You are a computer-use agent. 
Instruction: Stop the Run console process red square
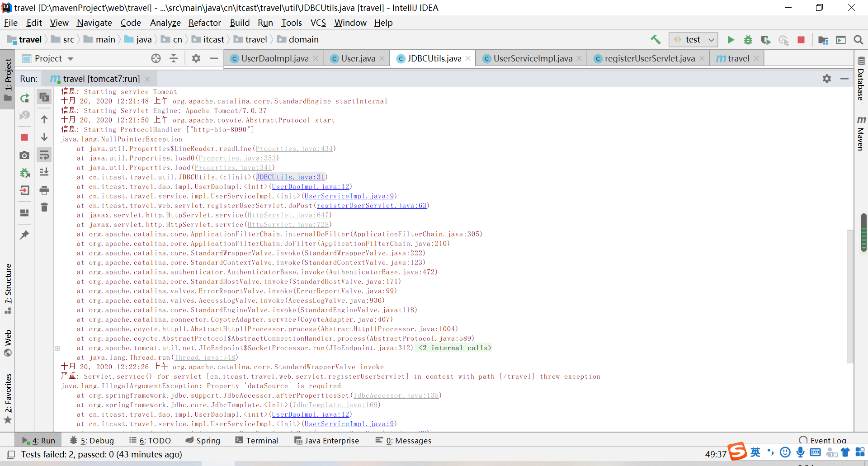24,137
